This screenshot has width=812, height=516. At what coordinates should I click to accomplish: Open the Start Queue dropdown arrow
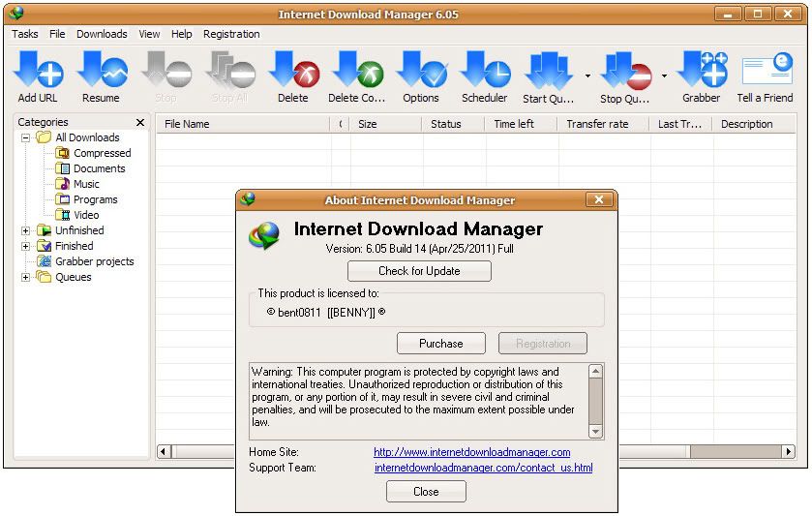tap(587, 76)
